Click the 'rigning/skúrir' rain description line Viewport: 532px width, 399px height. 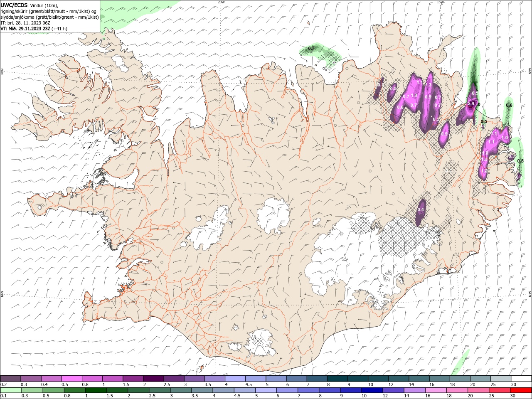pyautogui.click(x=49, y=11)
